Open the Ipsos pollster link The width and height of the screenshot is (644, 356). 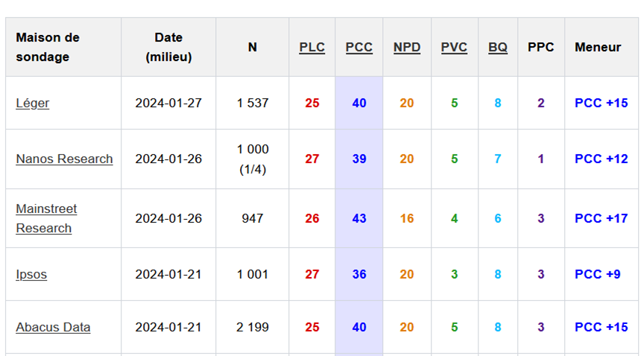click(31, 274)
